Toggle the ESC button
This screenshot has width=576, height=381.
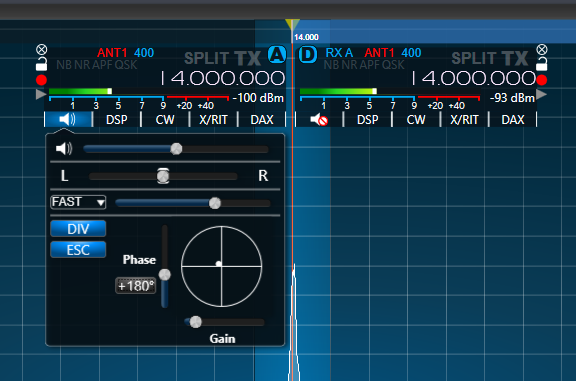click(x=78, y=250)
